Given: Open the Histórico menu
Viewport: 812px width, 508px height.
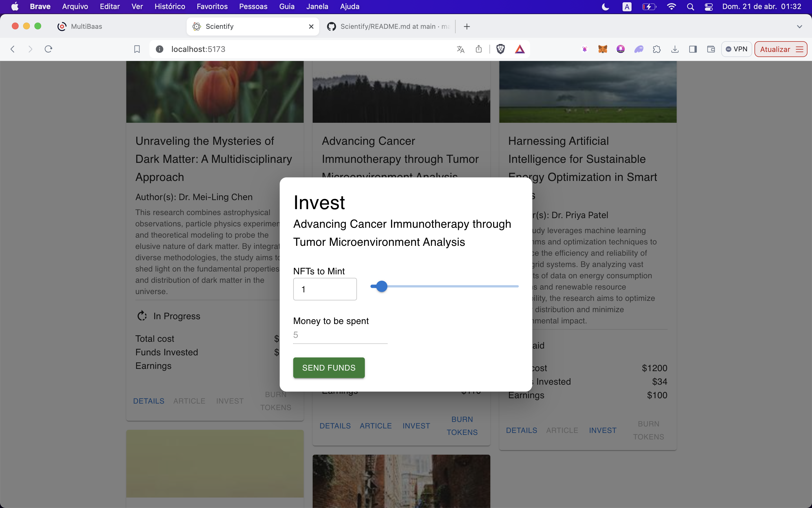Looking at the screenshot, I should coord(170,7).
